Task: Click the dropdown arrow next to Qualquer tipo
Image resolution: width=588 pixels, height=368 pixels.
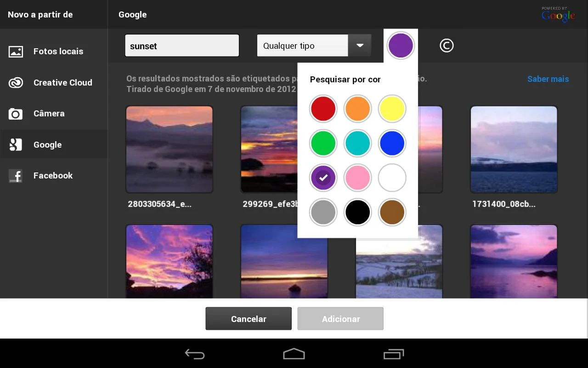Action: [360, 45]
